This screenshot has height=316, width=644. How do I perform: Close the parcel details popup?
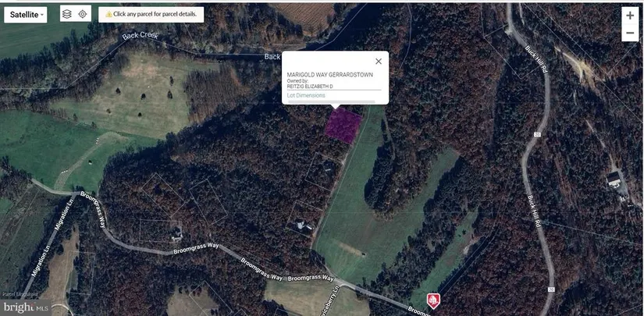pyautogui.click(x=379, y=61)
